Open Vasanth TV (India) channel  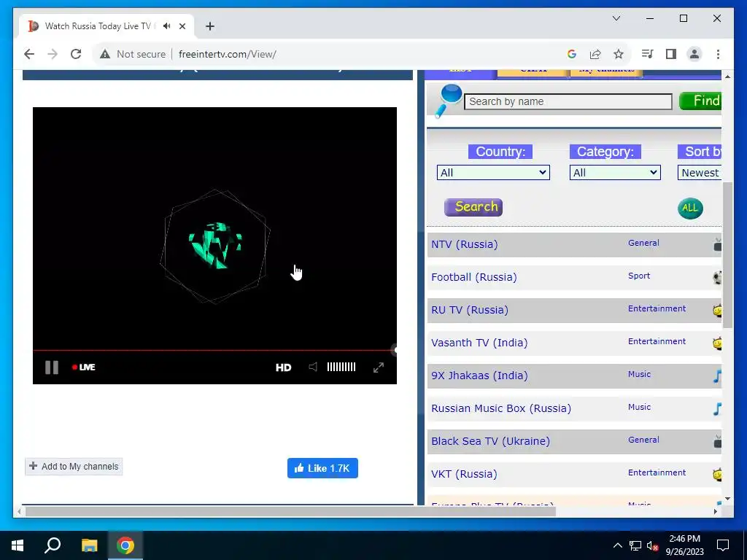479,343
